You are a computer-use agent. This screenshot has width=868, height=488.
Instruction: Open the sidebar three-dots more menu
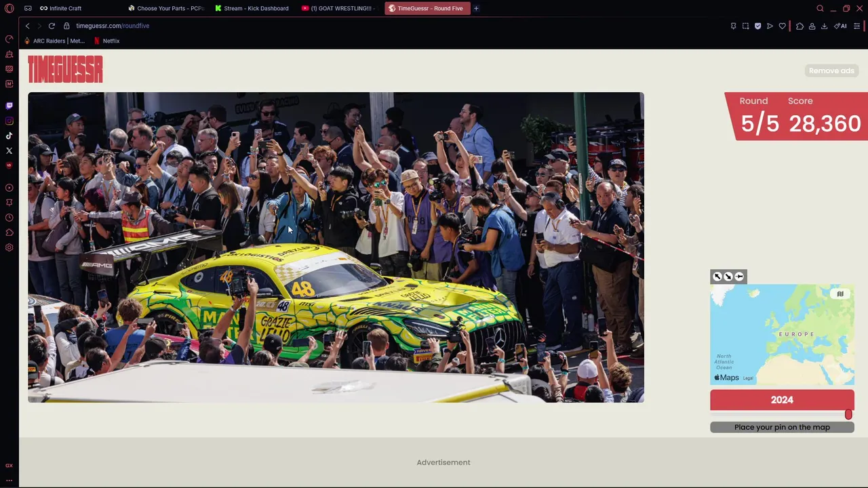tap(9, 480)
